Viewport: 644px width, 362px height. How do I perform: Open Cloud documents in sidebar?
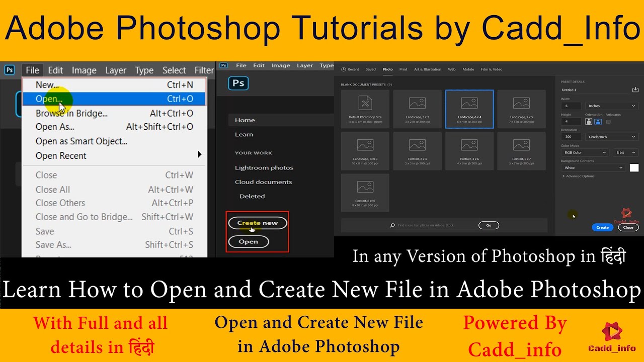click(x=264, y=182)
